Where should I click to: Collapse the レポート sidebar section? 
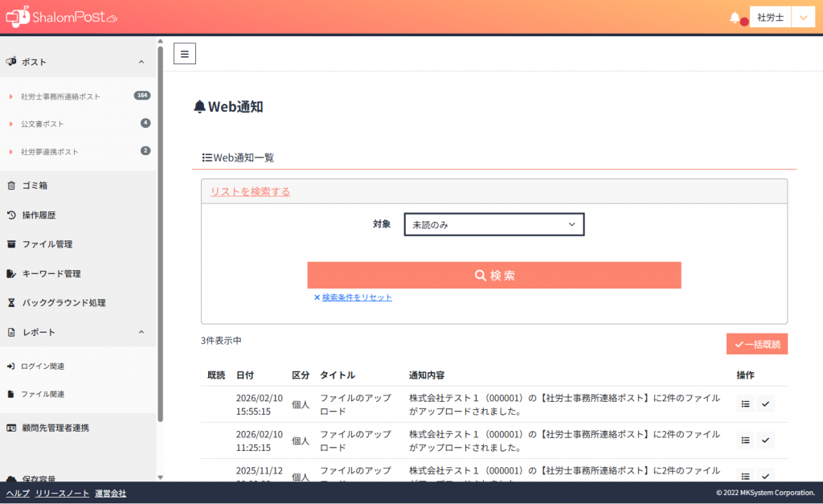point(141,332)
